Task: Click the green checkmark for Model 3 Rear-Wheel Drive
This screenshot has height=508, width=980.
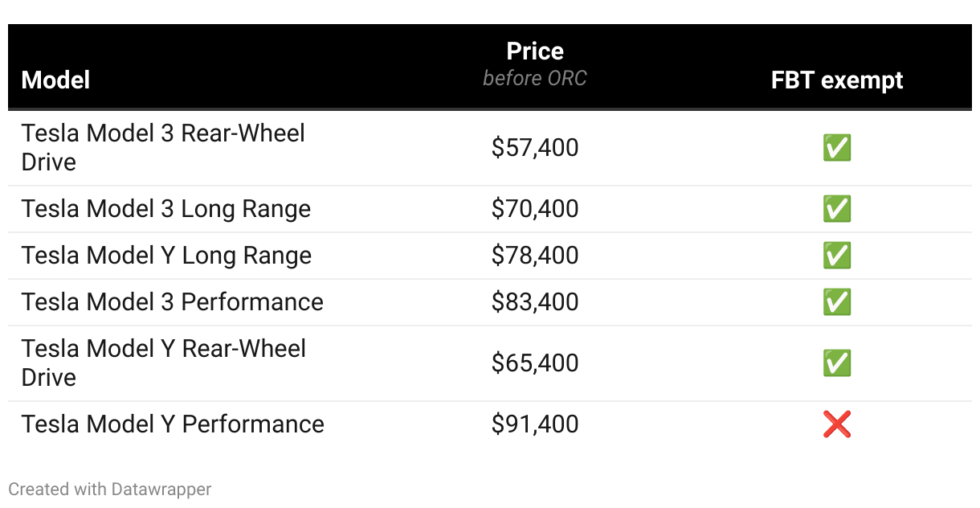Action: coord(836,148)
